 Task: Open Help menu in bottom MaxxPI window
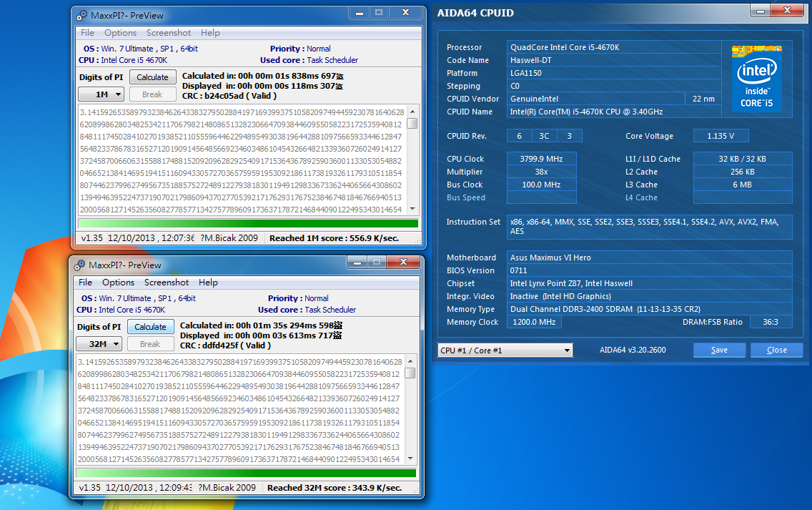tap(208, 283)
